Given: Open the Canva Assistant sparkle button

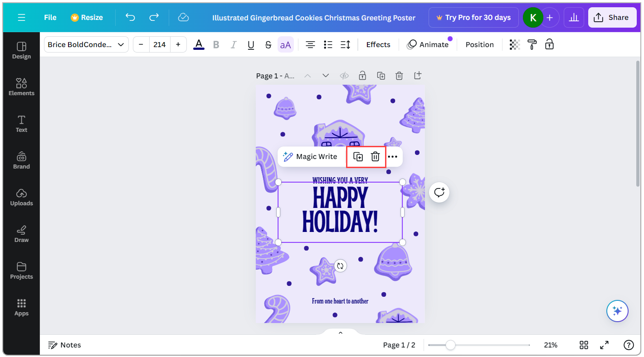Looking at the screenshot, I should (x=617, y=311).
